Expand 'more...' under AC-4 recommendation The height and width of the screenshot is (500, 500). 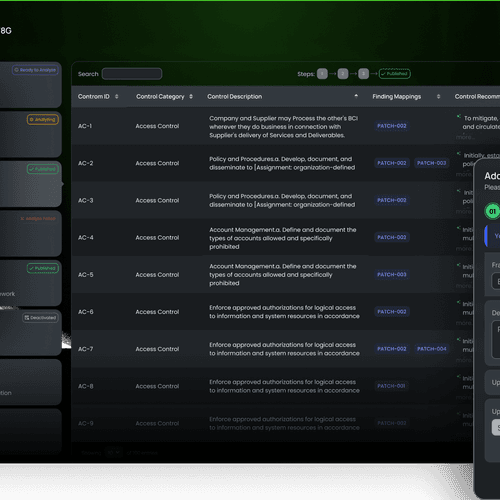[x=464, y=249]
